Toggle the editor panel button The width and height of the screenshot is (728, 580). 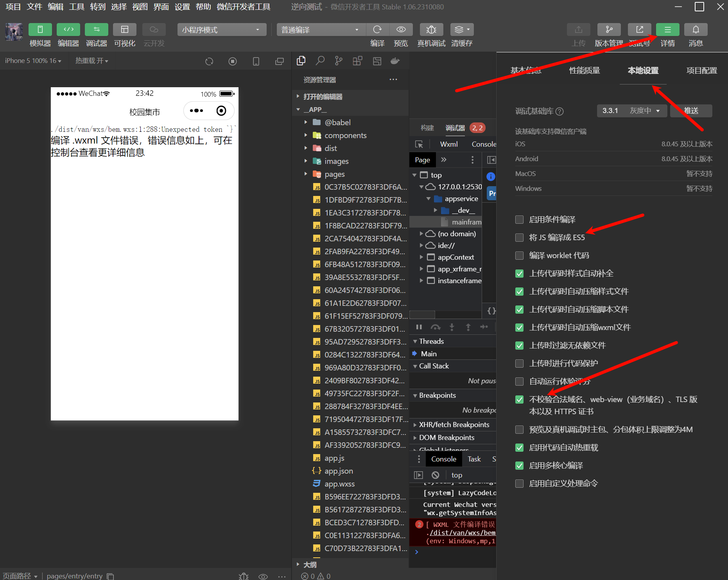68,30
